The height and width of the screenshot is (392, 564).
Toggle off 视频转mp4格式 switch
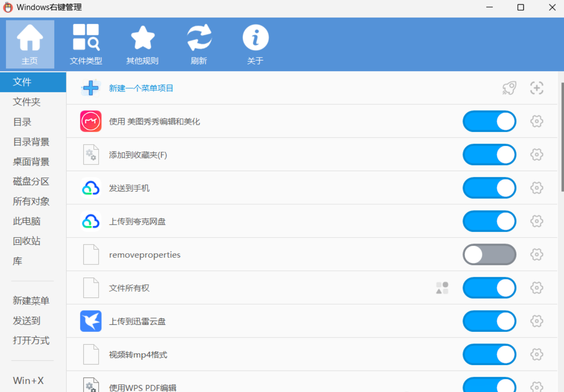490,354
